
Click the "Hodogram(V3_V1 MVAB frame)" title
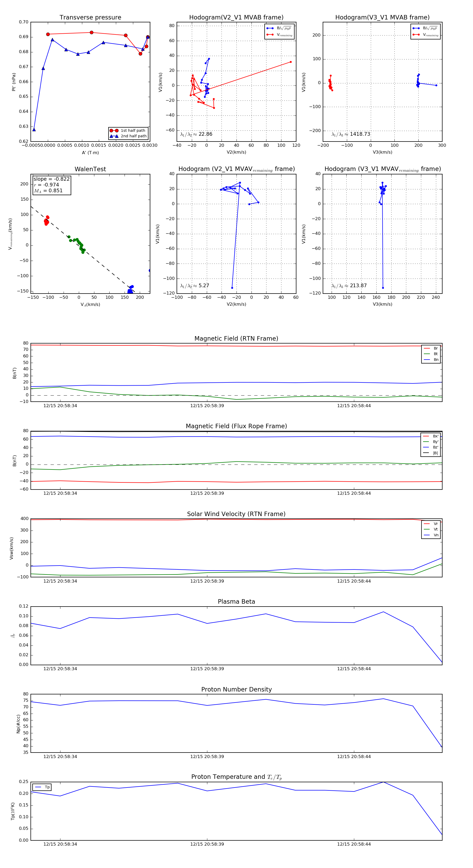(382, 17)
